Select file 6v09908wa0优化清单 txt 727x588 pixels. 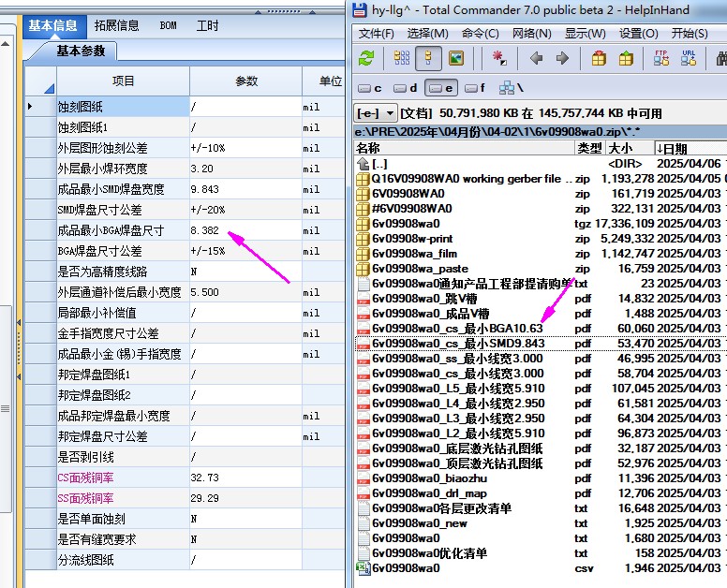(x=430, y=553)
